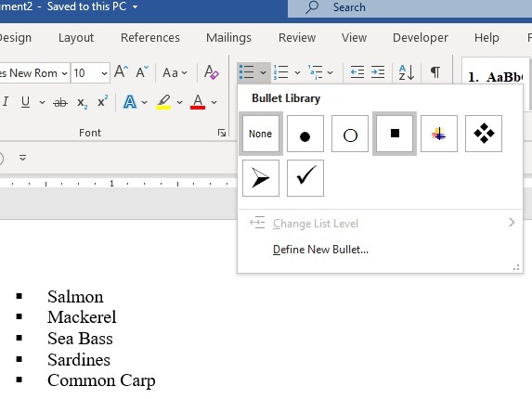Choose the solid square bullet
532x399 pixels.
[395, 134]
